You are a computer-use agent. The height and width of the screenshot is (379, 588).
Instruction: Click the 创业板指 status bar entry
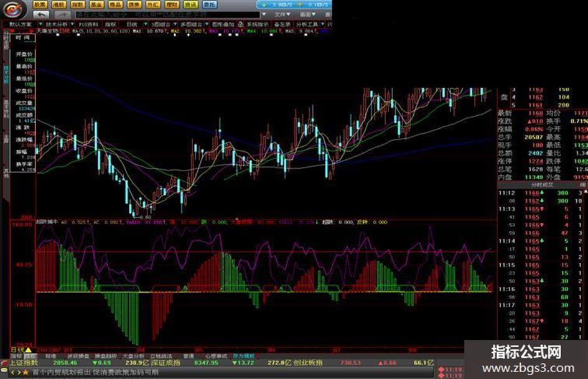(308, 363)
